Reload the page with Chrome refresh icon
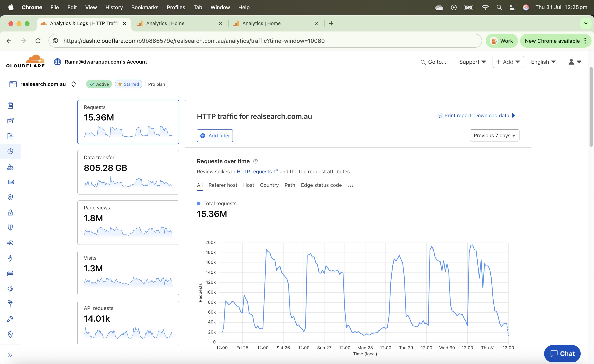This screenshot has width=594, height=364. point(38,41)
